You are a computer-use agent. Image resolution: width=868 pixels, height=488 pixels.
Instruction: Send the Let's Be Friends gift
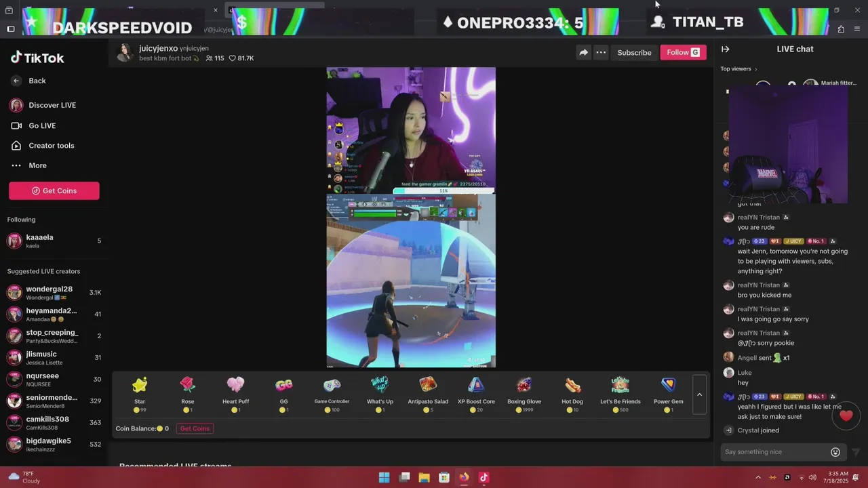point(620,394)
